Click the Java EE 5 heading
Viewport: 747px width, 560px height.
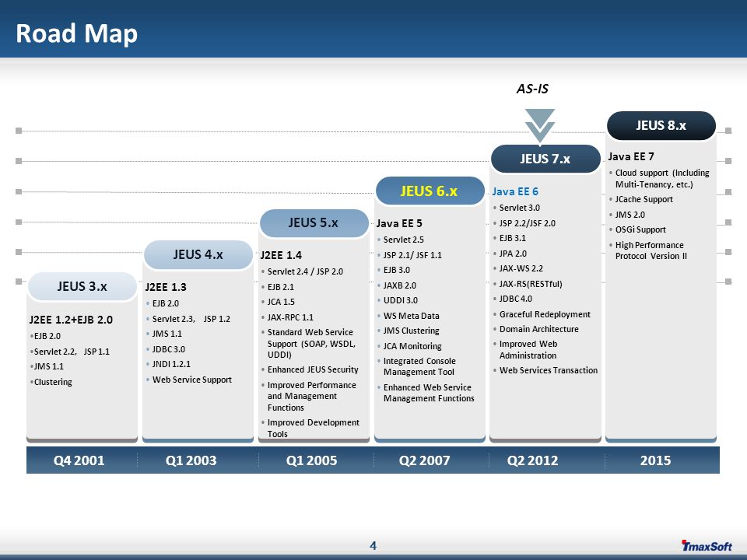point(399,223)
